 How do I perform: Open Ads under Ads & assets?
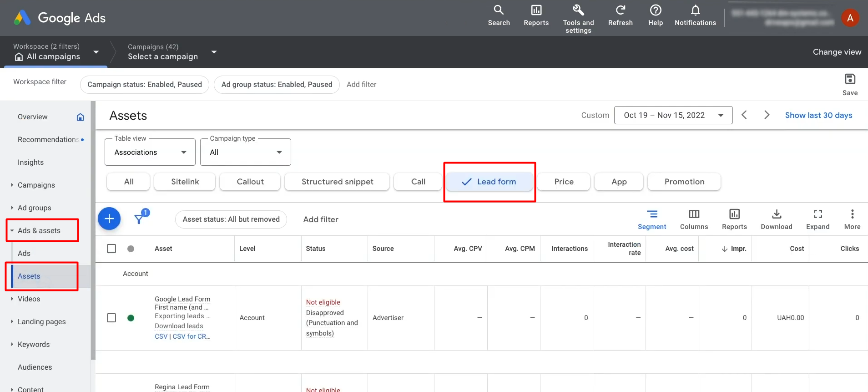(24, 254)
